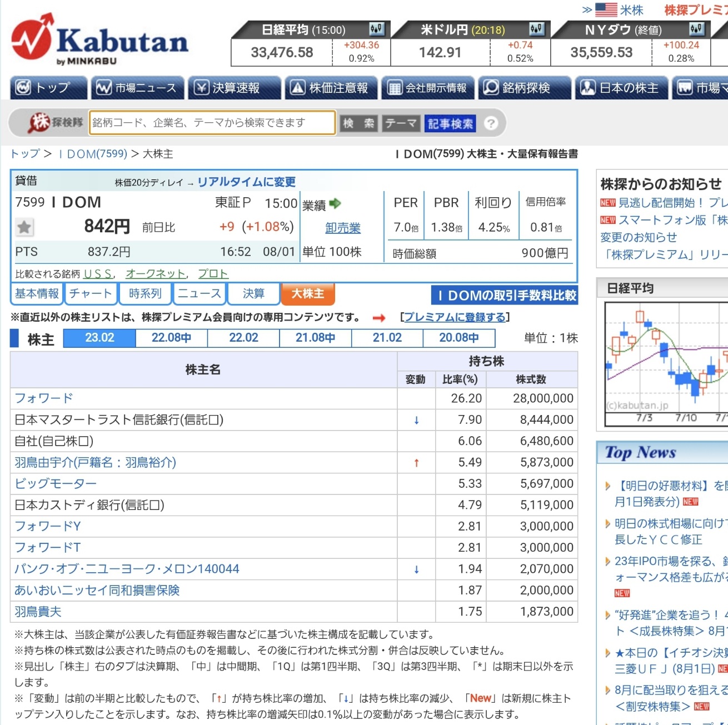Open compared stock ＵＳＳ link

point(98,274)
